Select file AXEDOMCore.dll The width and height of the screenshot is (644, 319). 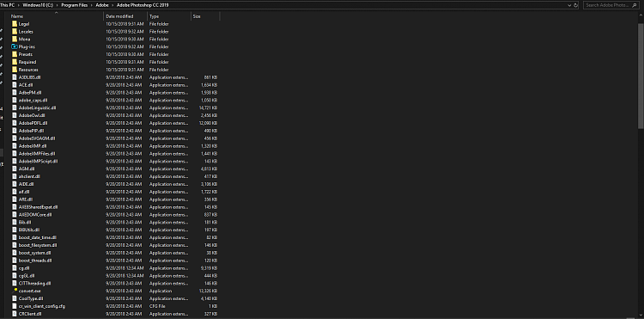click(35, 215)
